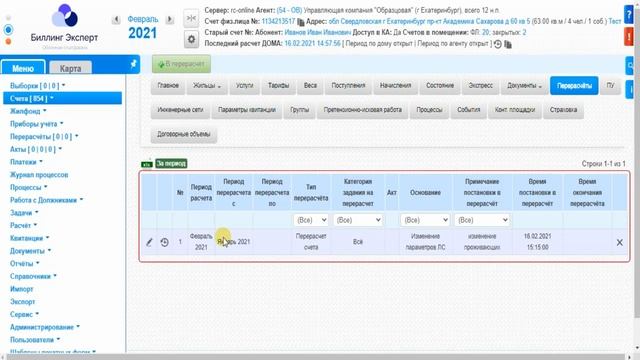Open the Главное tab
This screenshot has height=360, width=640.
tap(168, 86)
